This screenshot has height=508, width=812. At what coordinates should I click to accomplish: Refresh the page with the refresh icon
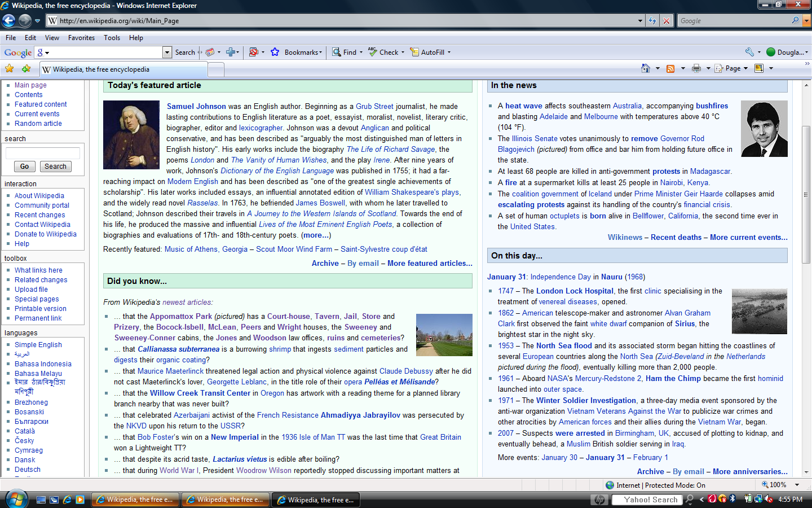point(652,21)
